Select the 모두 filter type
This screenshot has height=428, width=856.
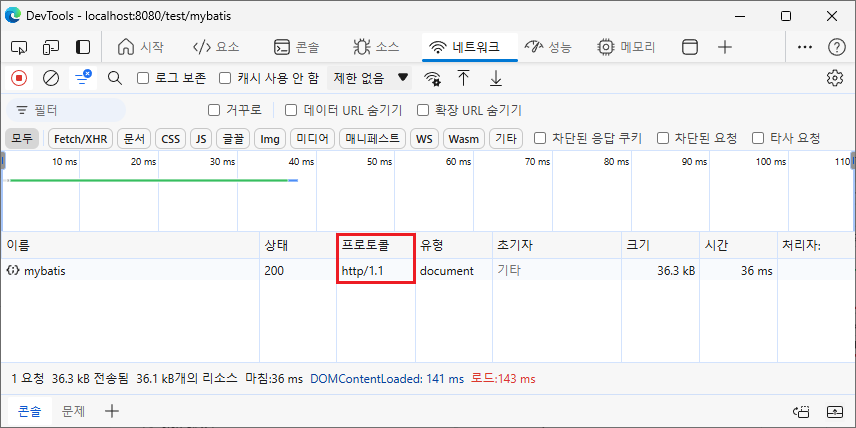point(22,139)
